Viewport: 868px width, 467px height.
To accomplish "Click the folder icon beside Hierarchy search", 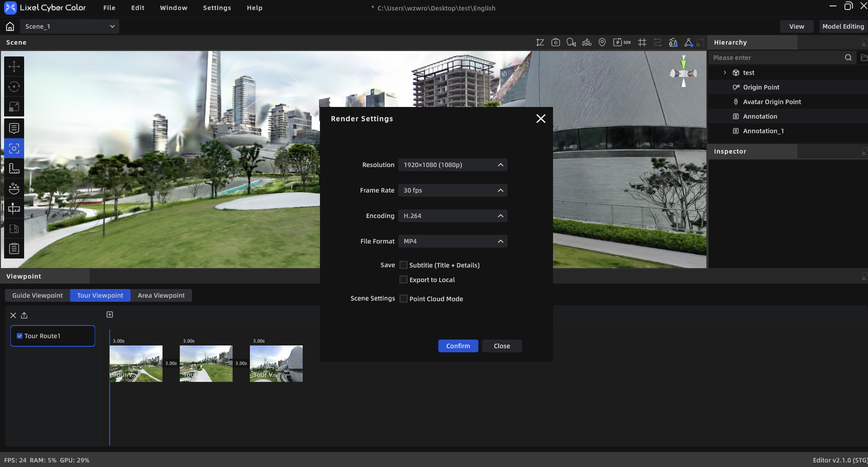I will click(x=863, y=57).
